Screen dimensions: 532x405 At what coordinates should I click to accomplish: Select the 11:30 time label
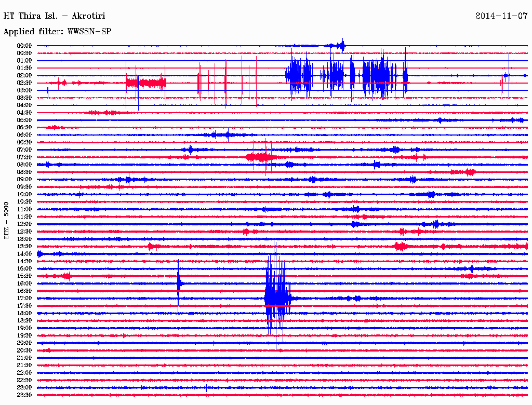[x=24, y=217]
